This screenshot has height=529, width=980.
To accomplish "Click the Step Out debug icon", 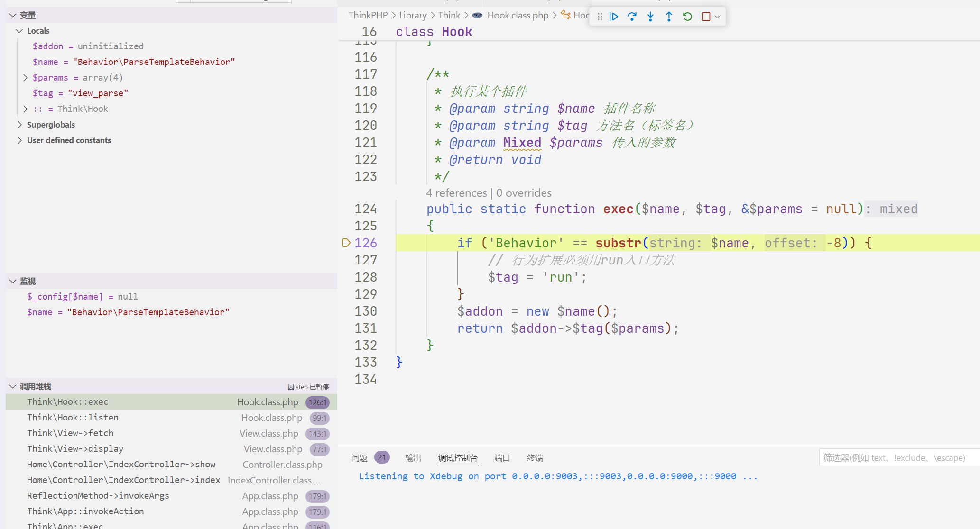I will click(x=669, y=17).
